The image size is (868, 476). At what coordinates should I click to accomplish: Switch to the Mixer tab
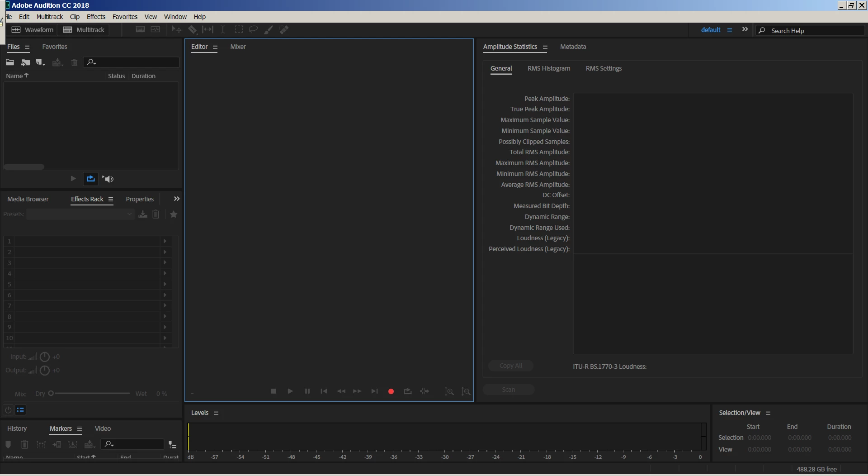coord(238,47)
